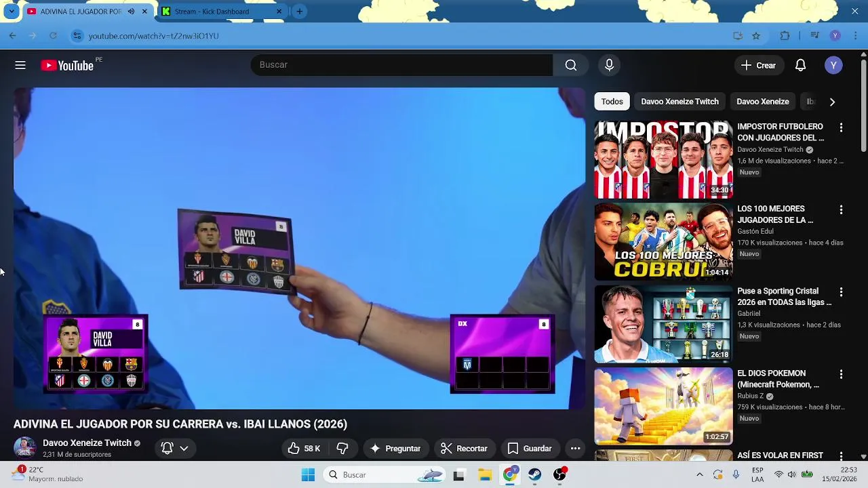The width and height of the screenshot is (868, 488).
Task: Click the Davoo Xeneize channel avatar
Action: click(x=25, y=448)
